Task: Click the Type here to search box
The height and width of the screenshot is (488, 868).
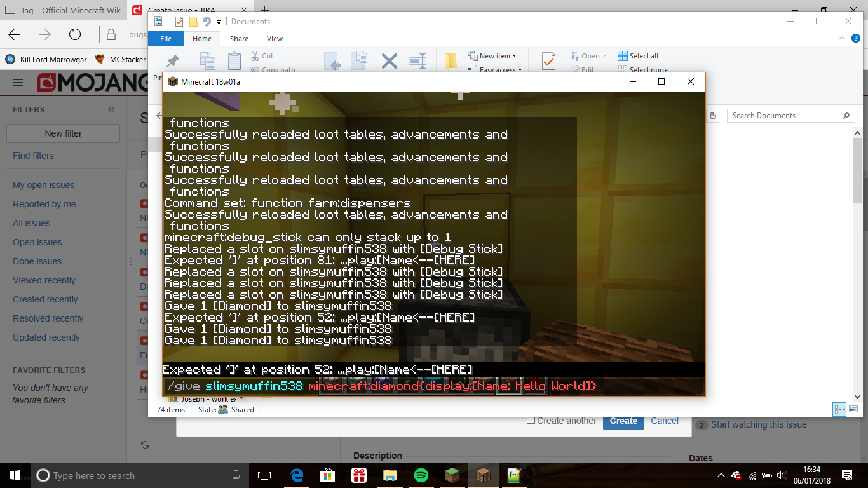Action: pyautogui.click(x=139, y=475)
